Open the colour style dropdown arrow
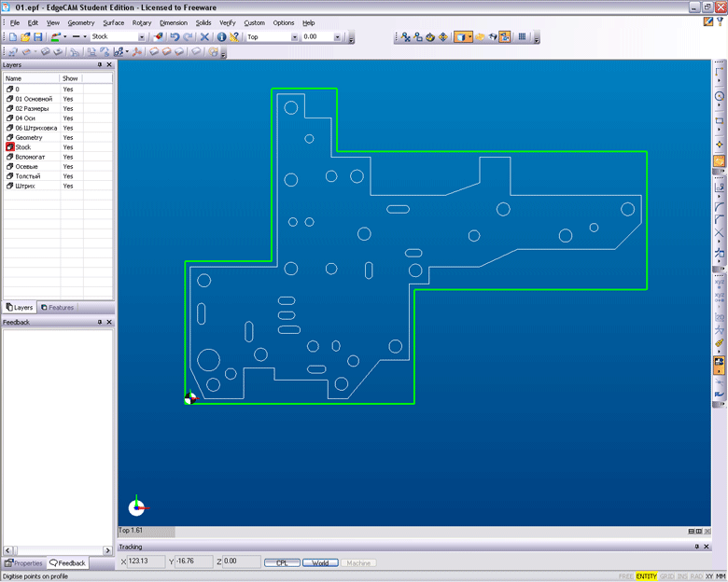 (x=65, y=36)
